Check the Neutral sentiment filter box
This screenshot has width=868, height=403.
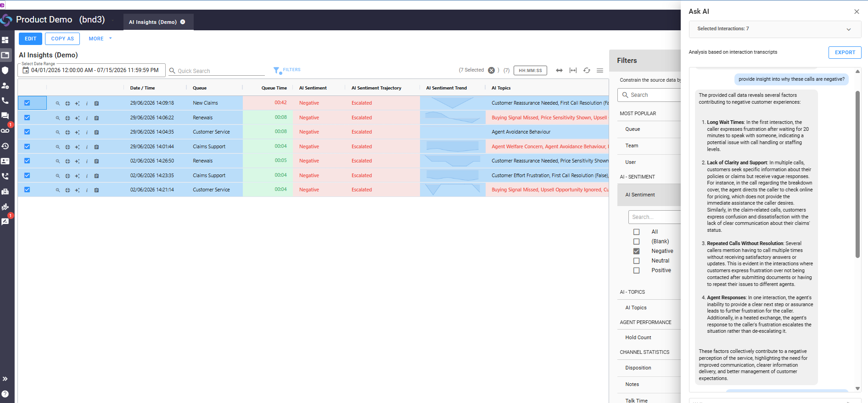tap(636, 261)
